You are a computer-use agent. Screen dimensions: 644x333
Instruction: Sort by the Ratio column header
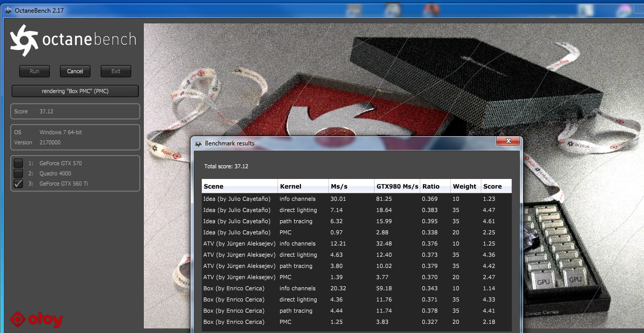point(436,187)
